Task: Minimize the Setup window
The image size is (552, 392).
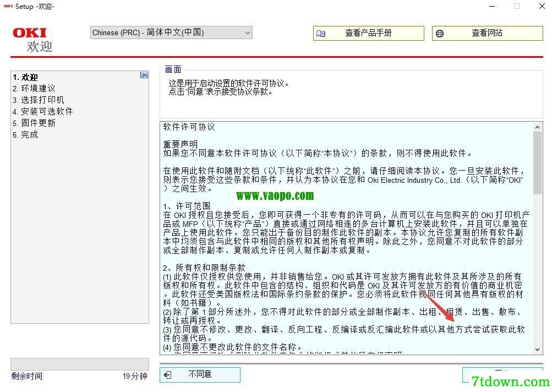Action: 492,7
